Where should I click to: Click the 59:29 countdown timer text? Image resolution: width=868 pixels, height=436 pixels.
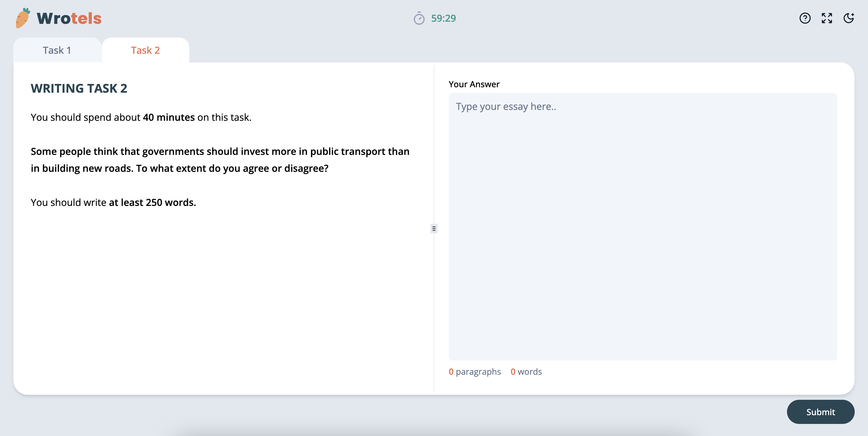[x=443, y=18]
